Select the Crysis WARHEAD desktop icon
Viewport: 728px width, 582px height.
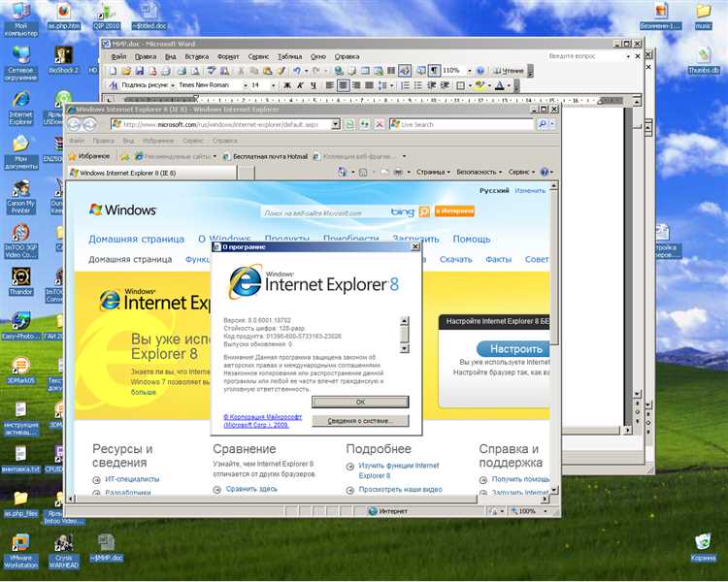point(64,551)
